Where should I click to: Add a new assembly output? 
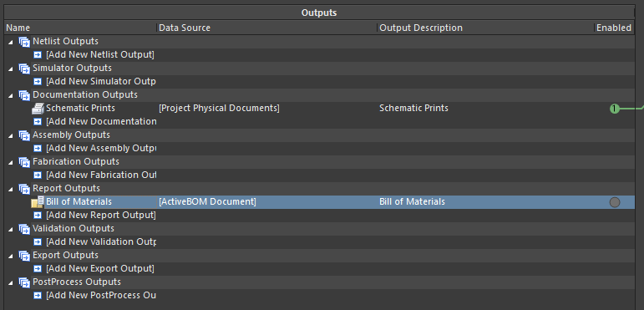coord(101,149)
